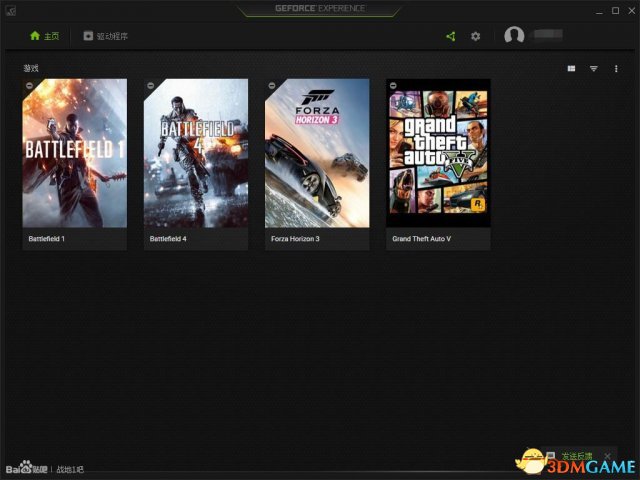Click the user account avatar

pyautogui.click(x=514, y=35)
